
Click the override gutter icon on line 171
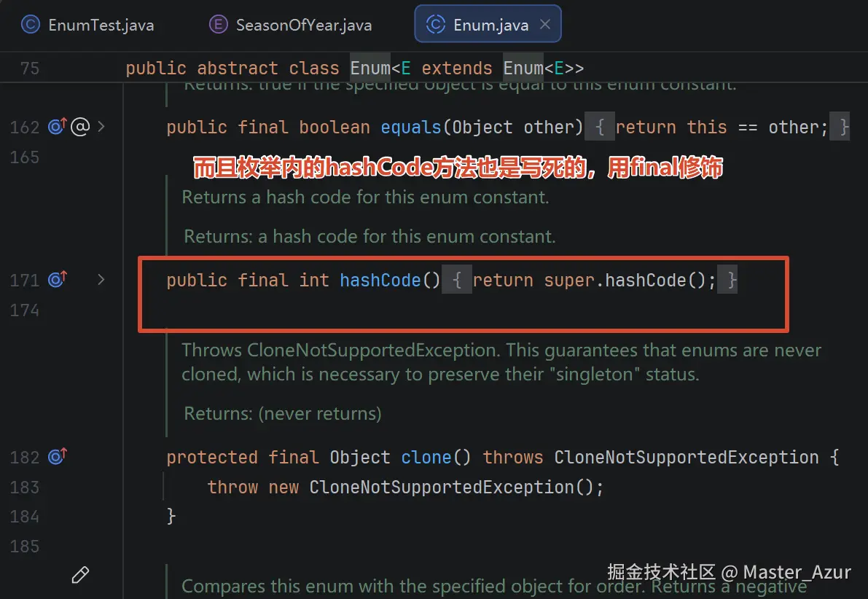[x=57, y=280]
